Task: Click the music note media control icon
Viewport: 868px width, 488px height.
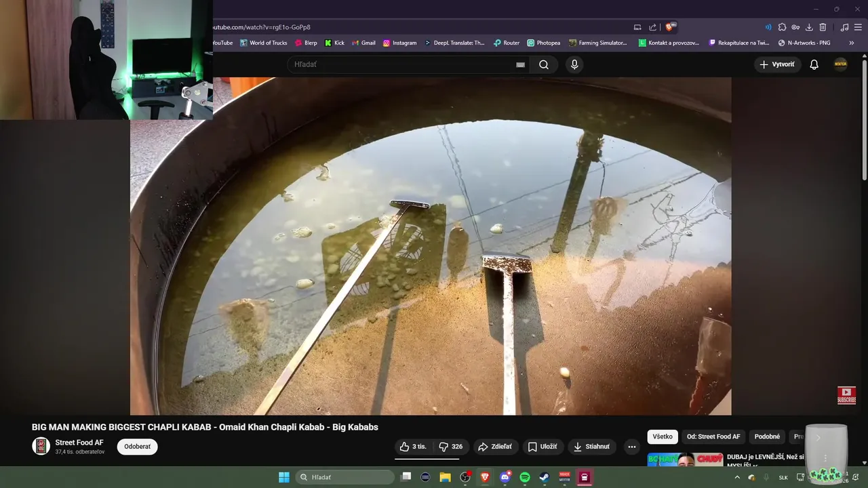Action: tap(844, 27)
